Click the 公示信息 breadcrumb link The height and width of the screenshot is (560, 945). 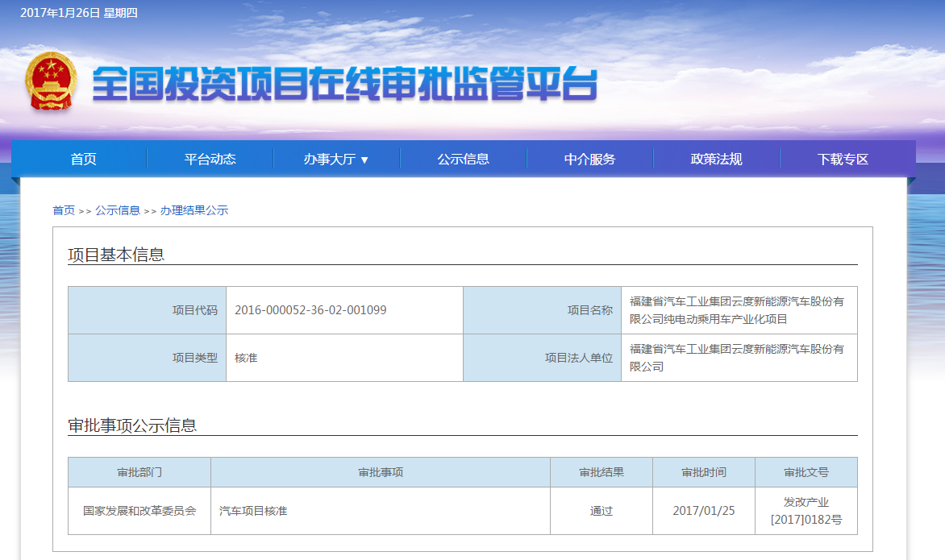(118, 210)
